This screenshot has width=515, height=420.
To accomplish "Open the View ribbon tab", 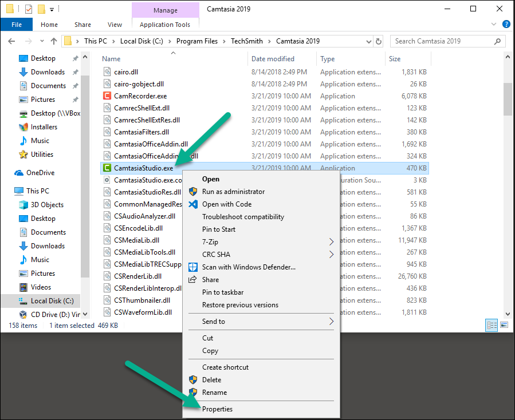I will pyautogui.click(x=115, y=25).
